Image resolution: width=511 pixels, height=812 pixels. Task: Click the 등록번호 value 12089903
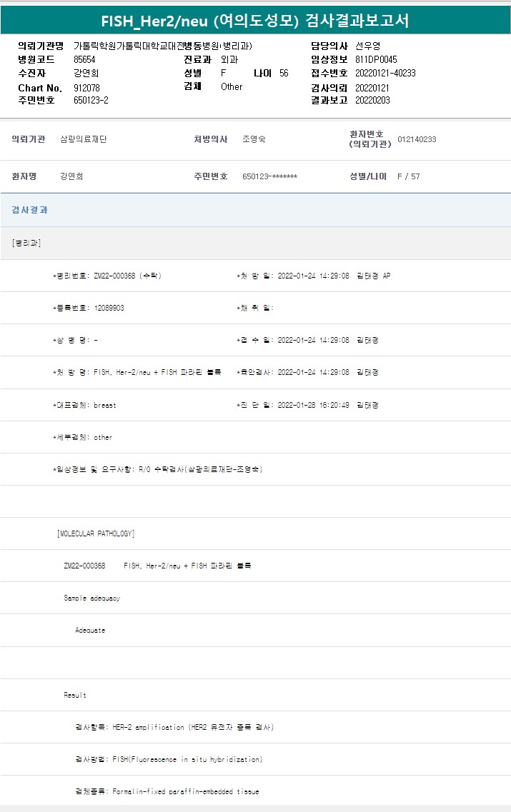click(x=109, y=308)
